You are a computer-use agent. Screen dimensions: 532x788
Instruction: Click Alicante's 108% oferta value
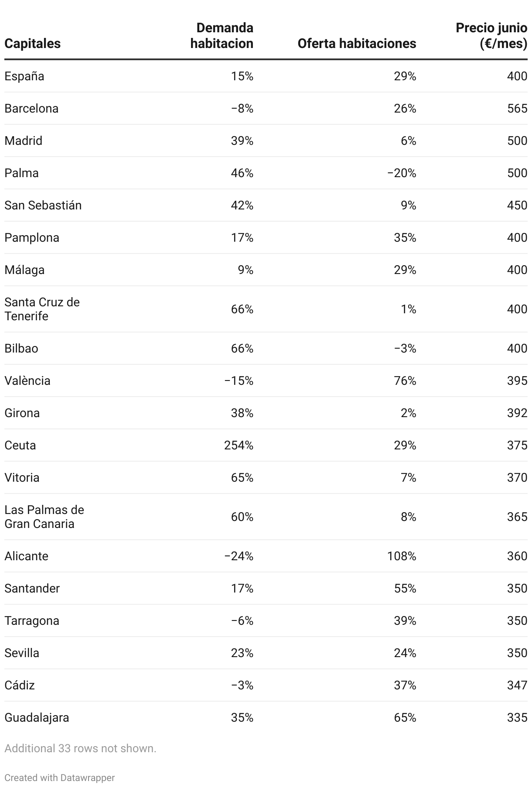point(402,556)
